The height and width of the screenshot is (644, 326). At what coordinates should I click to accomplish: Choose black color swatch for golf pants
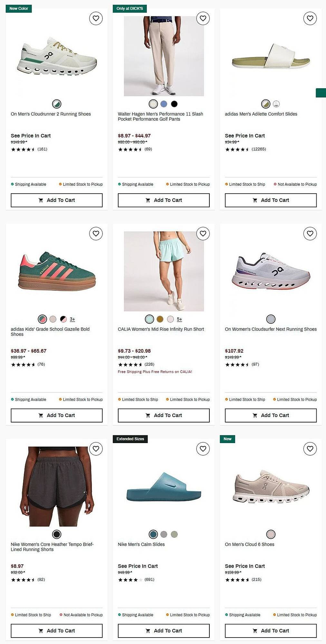click(174, 104)
